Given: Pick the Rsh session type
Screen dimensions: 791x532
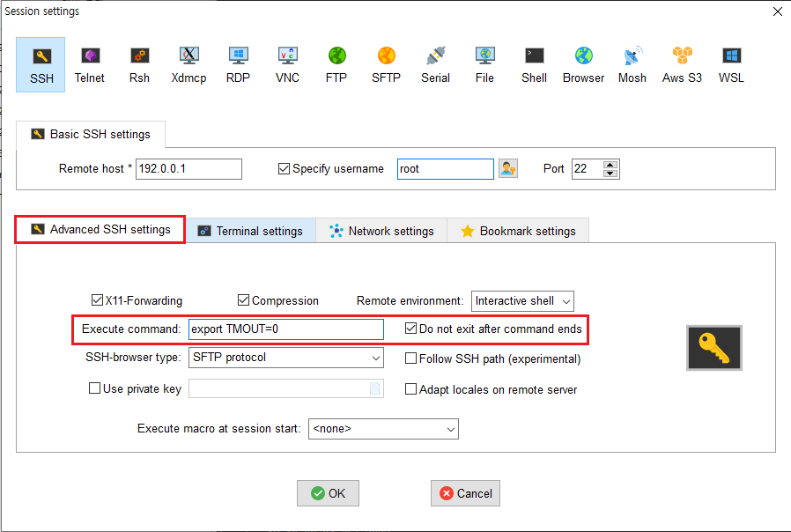Looking at the screenshot, I should pyautogui.click(x=139, y=64).
